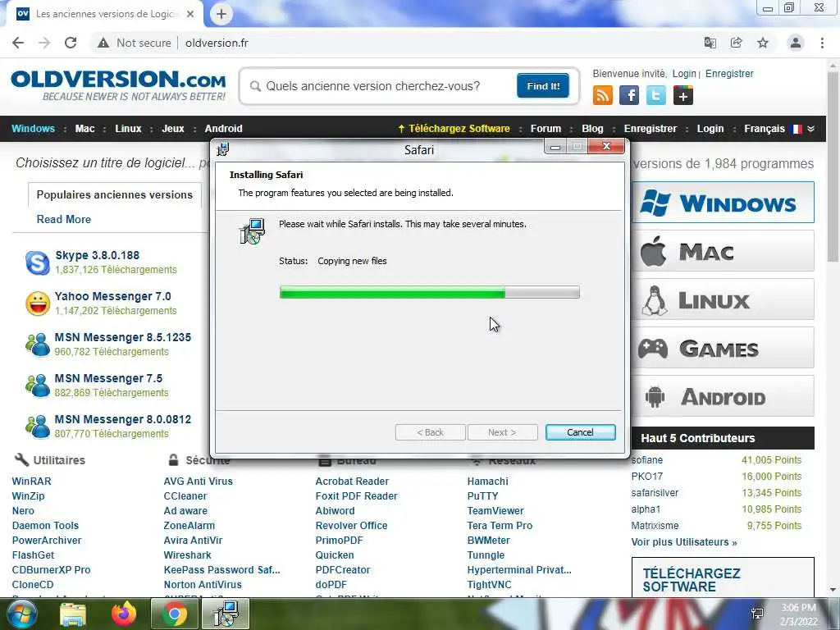The width and height of the screenshot is (840, 630).
Task: Open Chrome's three-dot menu
Action: tap(822, 43)
